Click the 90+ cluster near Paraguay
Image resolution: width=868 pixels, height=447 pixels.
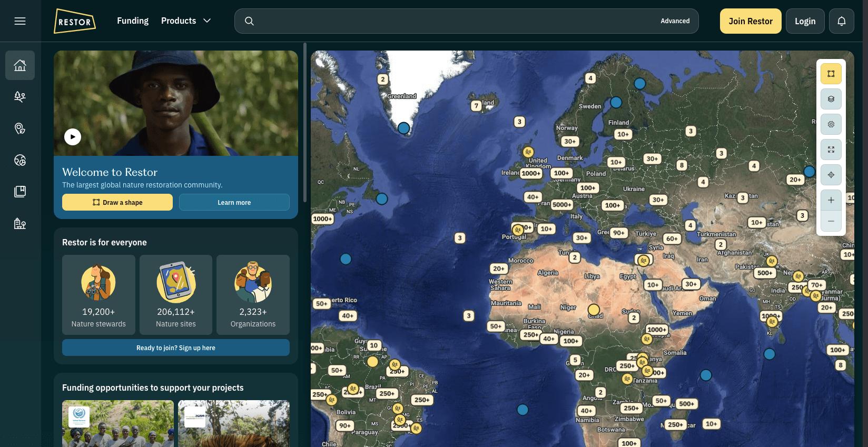point(345,425)
